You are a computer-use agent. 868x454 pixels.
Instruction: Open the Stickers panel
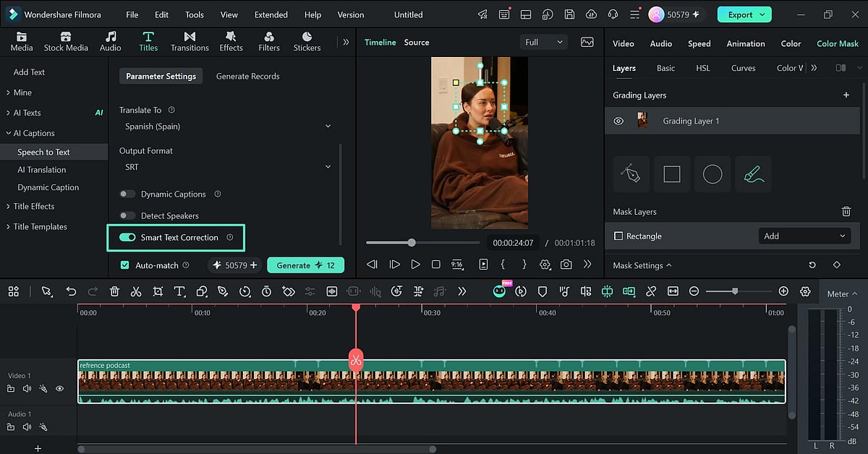tap(307, 42)
